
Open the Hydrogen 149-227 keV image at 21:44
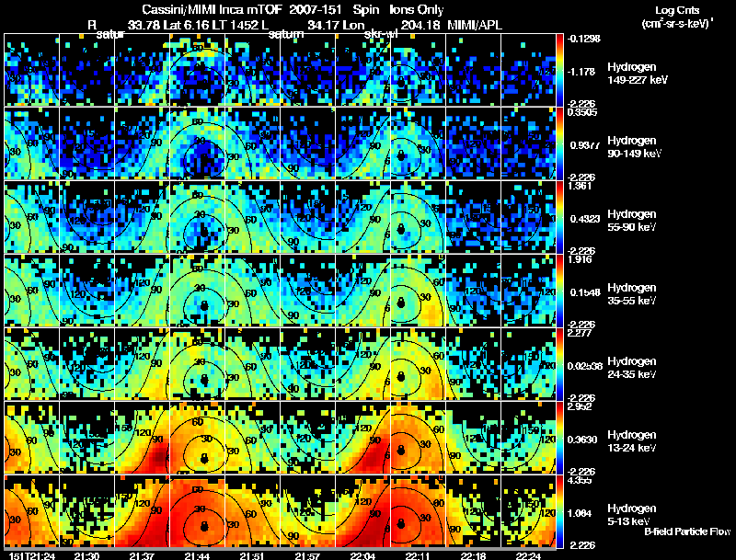coord(197,70)
